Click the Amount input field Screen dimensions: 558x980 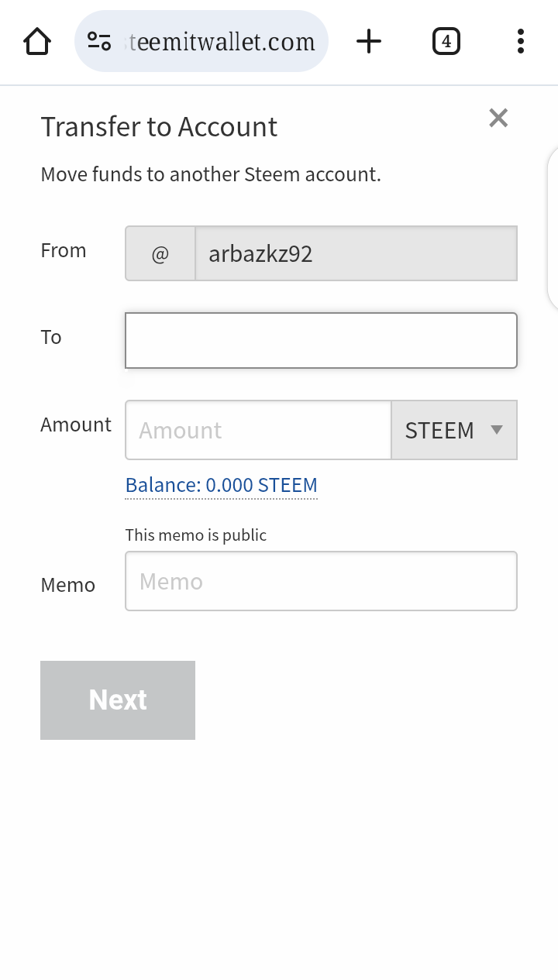click(258, 430)
